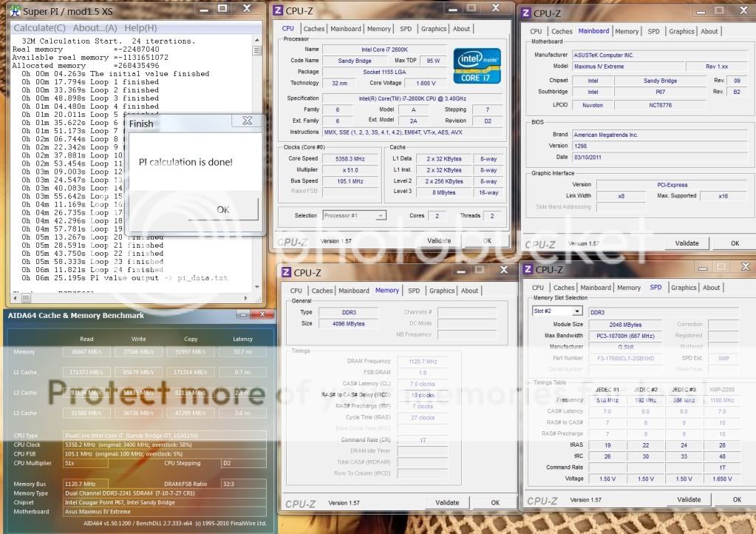This screenshot has width=756, height=534.
Task: Open Mainboard tab in CPU-Z Memory window
Action: pos(354,291)
